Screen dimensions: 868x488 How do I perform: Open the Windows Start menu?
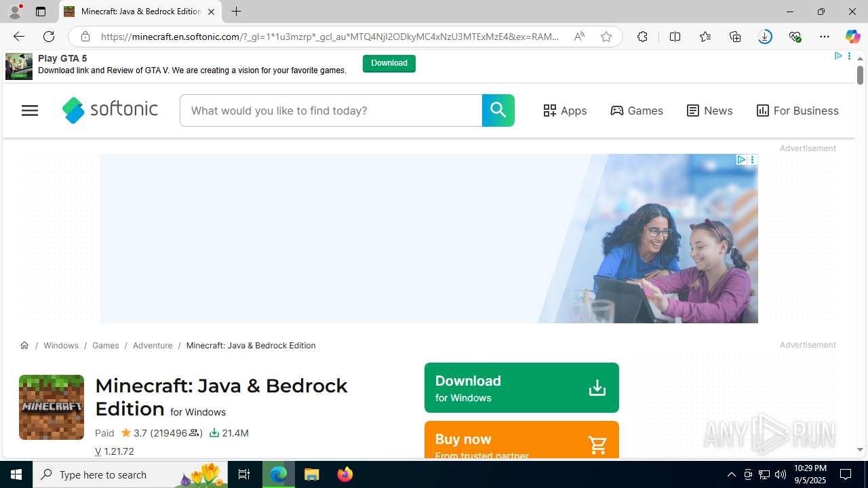[16, 474]
